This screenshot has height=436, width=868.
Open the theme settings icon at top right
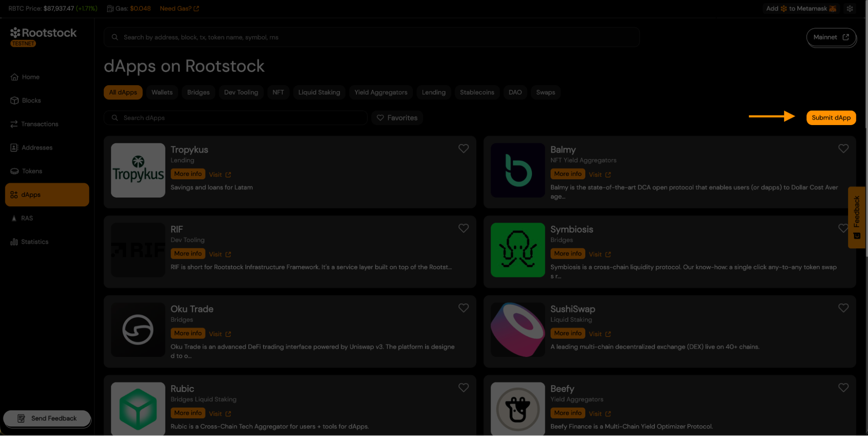coord(850,9)
